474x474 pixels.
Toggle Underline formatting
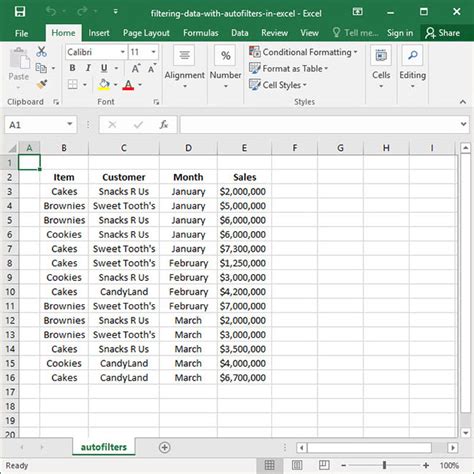tap(104, 68)
